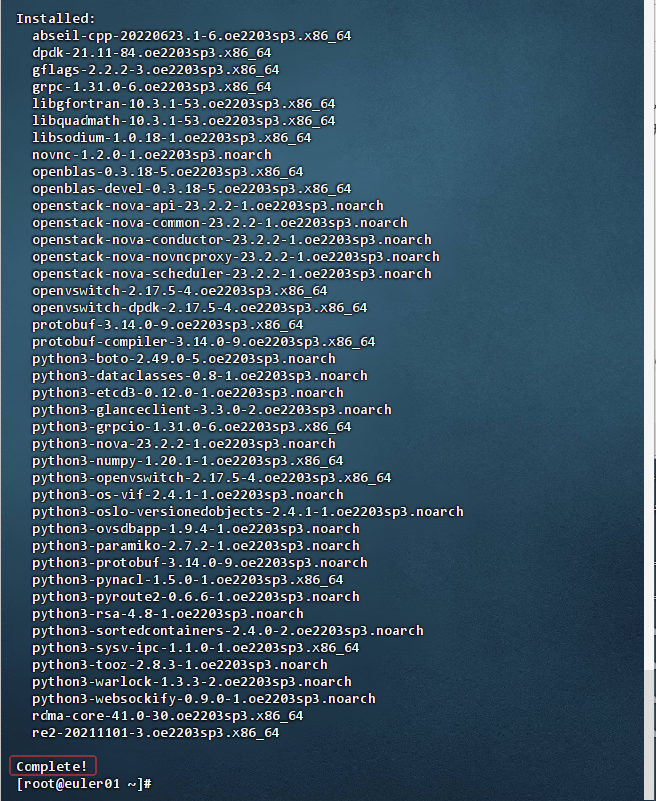Click the root@euler01 shell prompt

[x=84, y=783]
